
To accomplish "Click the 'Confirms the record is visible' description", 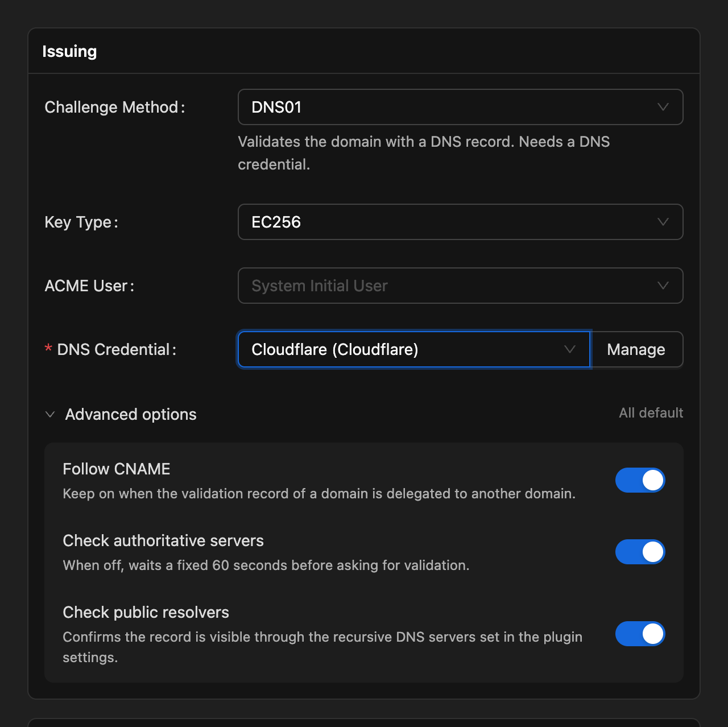I will [x=322, y=647].
